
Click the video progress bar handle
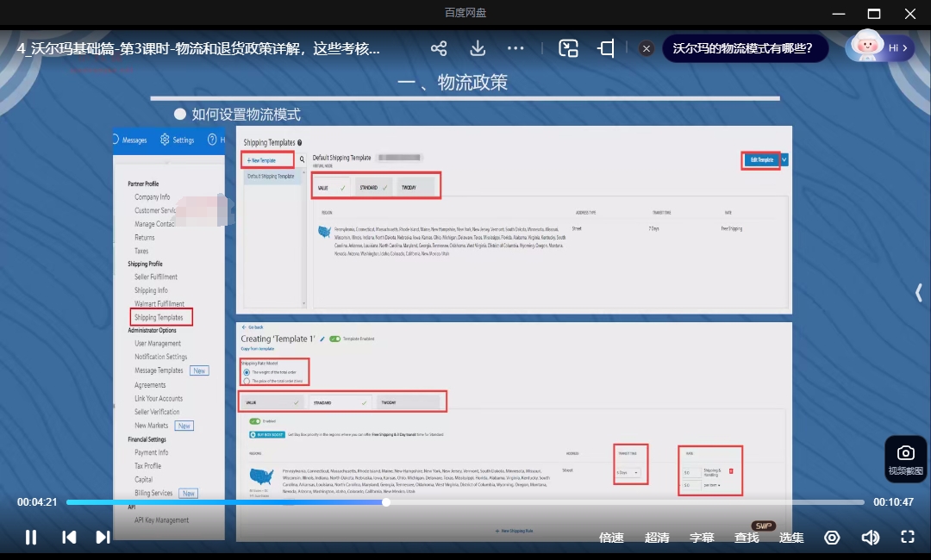tap(386, 502)
